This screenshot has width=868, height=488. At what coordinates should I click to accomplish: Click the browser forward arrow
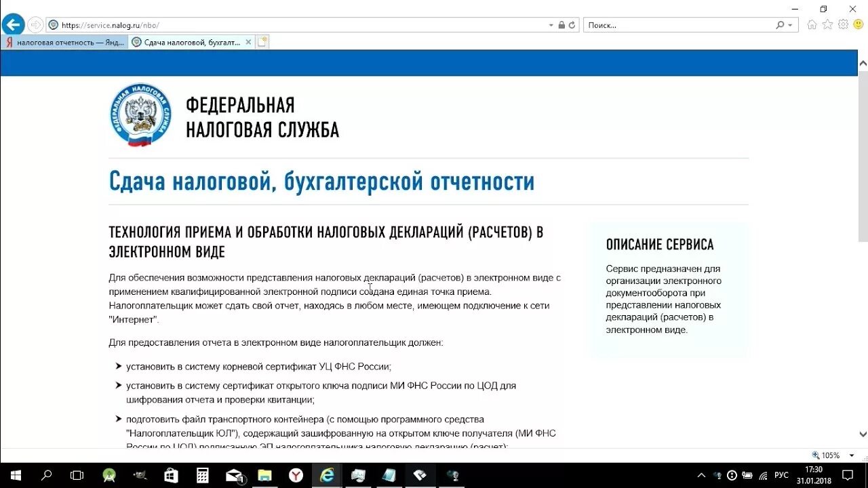[x=35, y=25]
